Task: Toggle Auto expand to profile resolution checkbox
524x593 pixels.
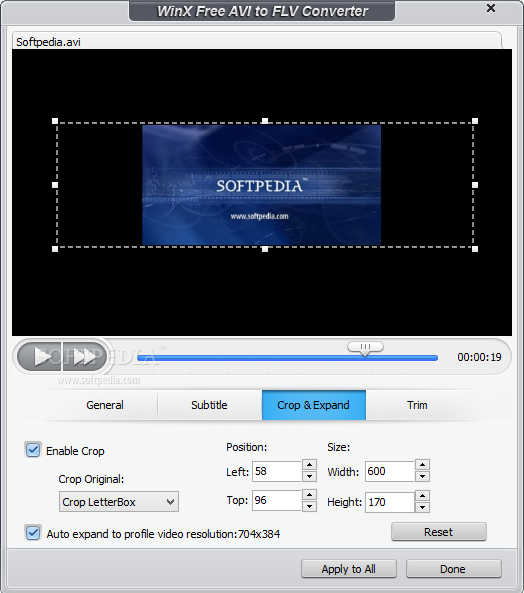Action: point(33,533)
